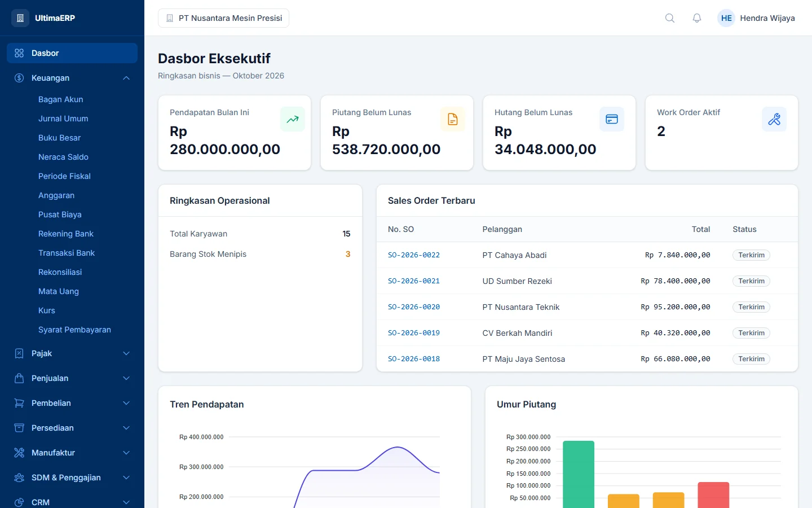Select Rekonsiliasi menu item
Screen dimensions: 812x508
60,272
